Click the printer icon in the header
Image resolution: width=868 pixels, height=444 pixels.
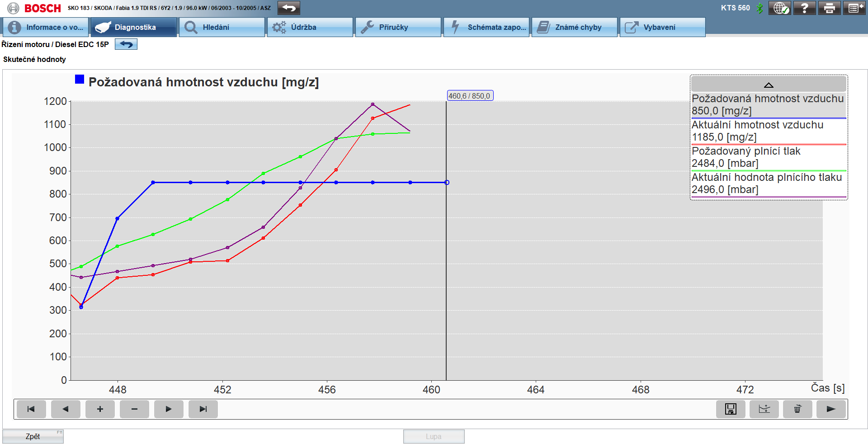pos(829,8)
